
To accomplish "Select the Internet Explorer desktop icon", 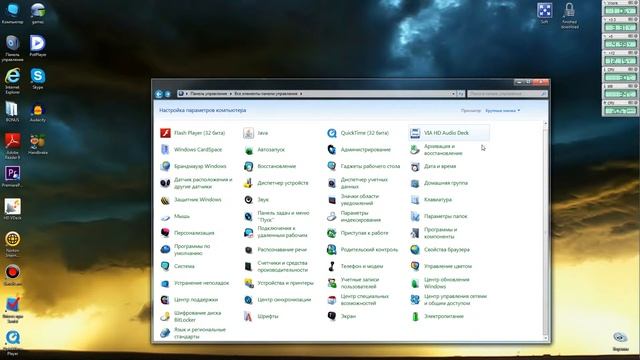I will [x=12, y=81].
